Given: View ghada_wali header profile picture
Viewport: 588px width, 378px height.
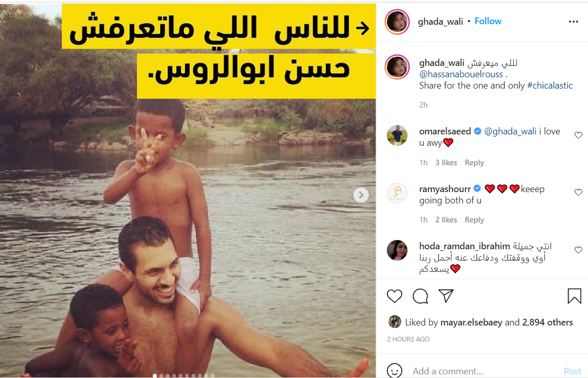Looking at the screenshot, I should [x=397, y=22].
